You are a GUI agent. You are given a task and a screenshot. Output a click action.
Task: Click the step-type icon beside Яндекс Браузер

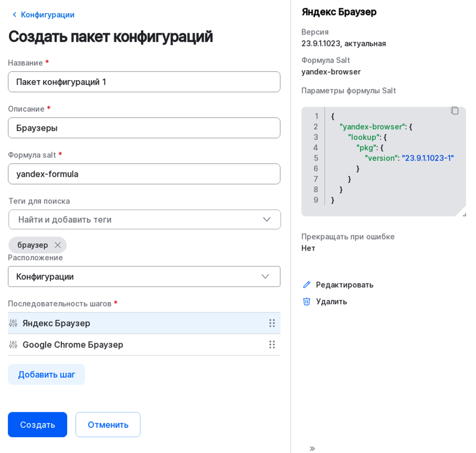[13, 323]
